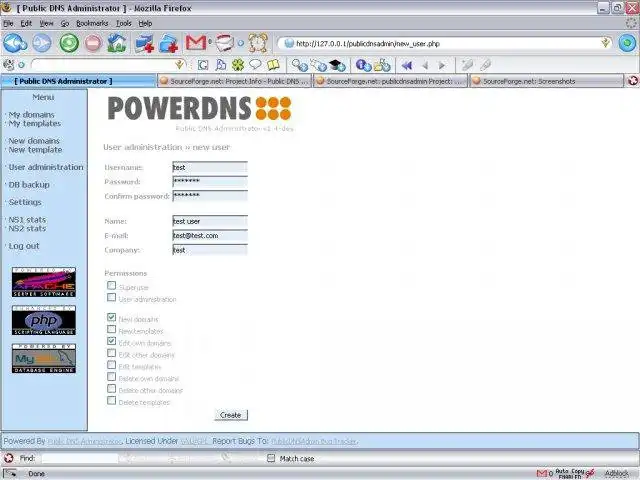Click the speech bubble toolbar icon

click(x=255, y=64)
